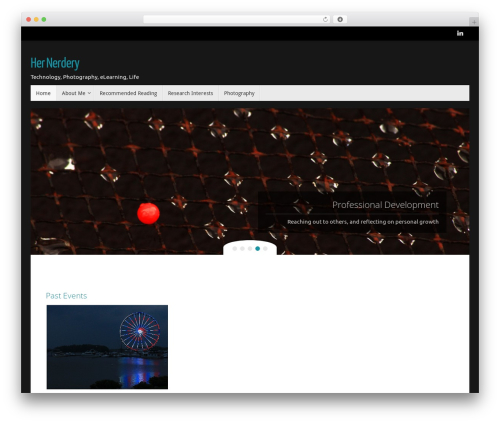
Task: Open Research Interests menu item
Action: (190, 93)
